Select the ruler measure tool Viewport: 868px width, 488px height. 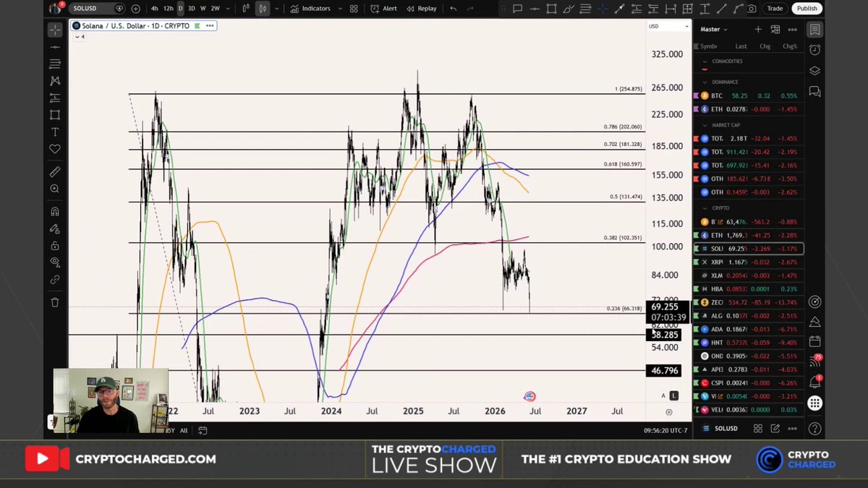click(55, 172)
